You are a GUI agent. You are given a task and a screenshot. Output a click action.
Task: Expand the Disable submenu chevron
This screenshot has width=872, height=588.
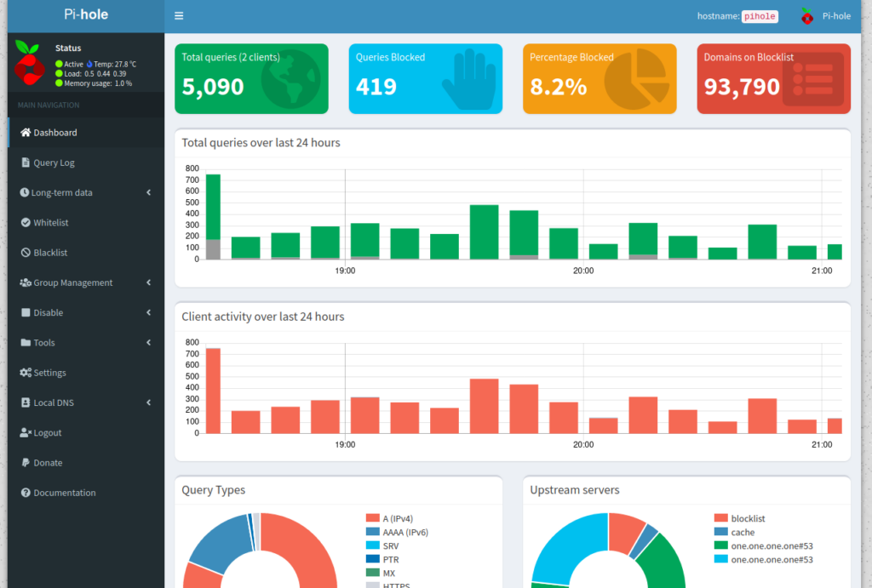tap(148, 312)
